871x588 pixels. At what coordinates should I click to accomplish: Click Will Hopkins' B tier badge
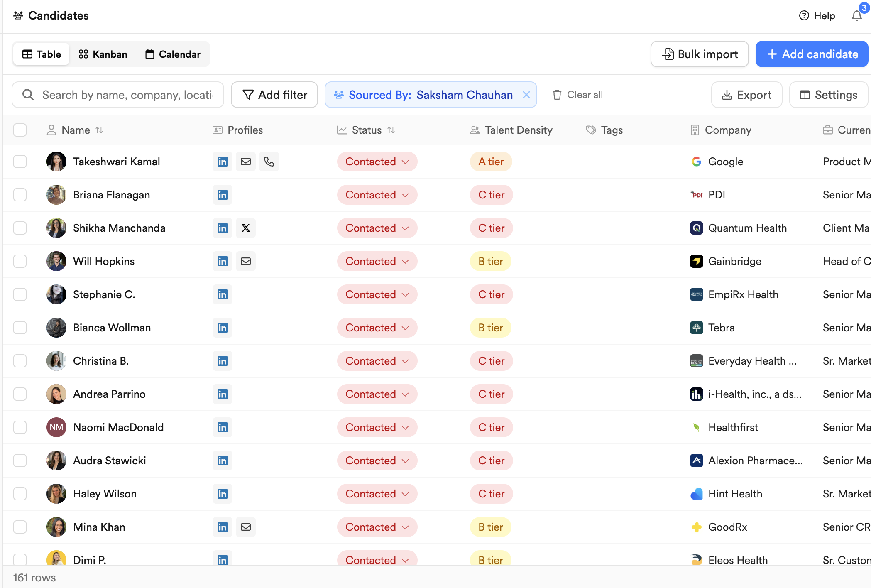tap(491, 261)
